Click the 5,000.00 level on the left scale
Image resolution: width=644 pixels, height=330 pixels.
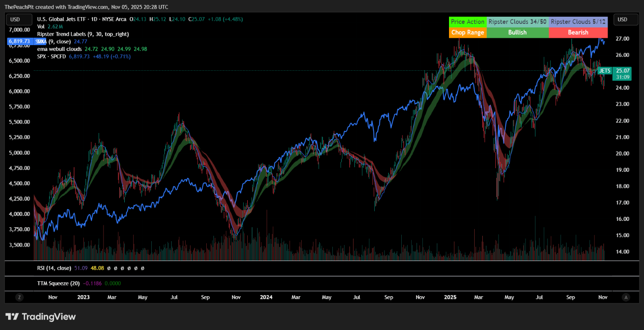19,153
